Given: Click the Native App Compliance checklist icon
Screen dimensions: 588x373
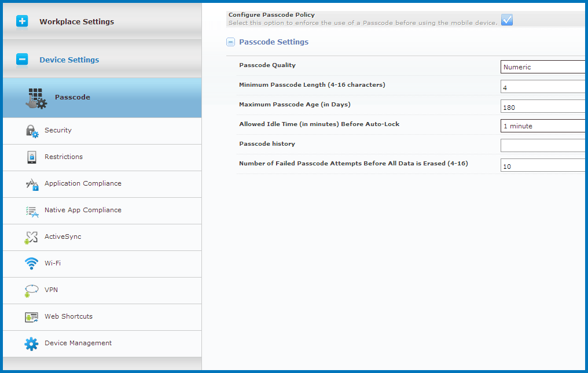Looking at the screenshot, I should click(32, 212).
